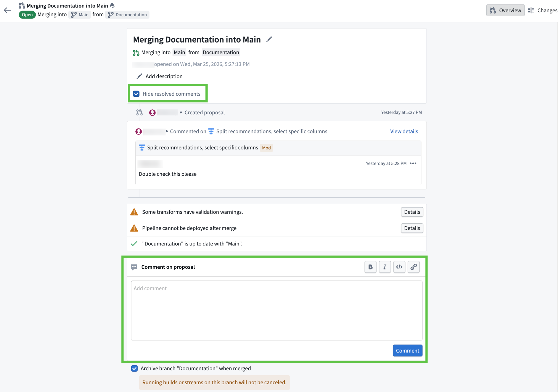558x392 pixels.
Task: Click the comment bubble icon near Comment on proposal
Action: click(134, 267)
